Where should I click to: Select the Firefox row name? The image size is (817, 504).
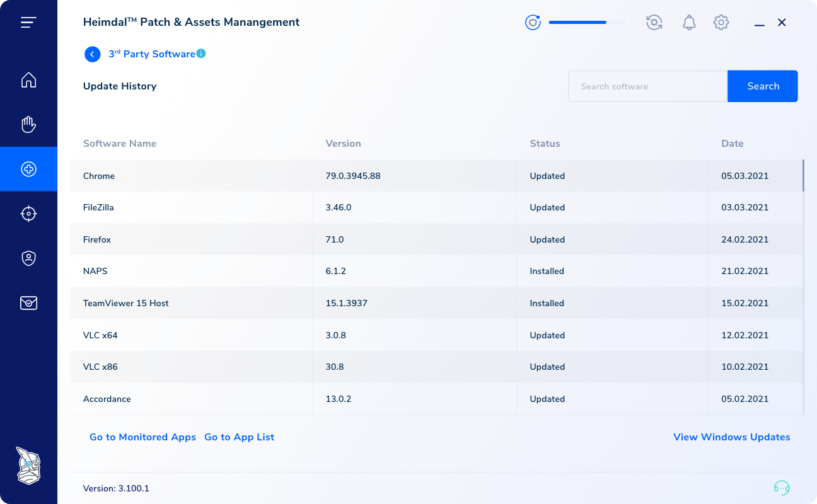click(97, 239)
